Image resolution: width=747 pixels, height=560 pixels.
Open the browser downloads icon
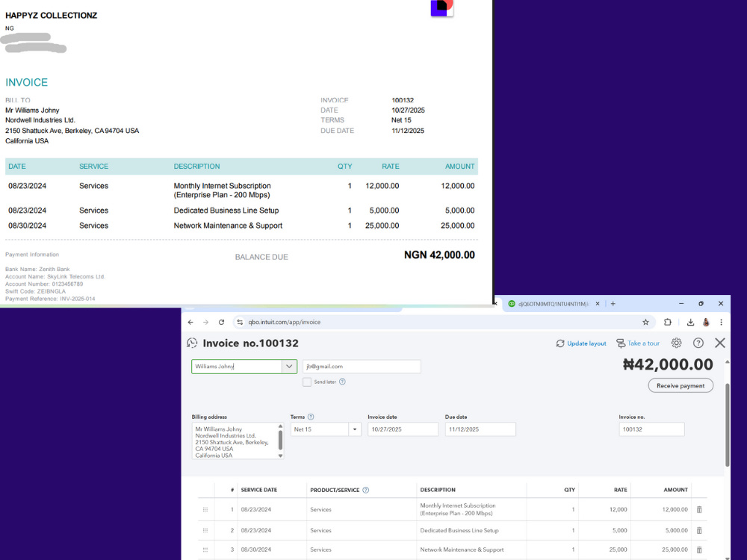690,323
